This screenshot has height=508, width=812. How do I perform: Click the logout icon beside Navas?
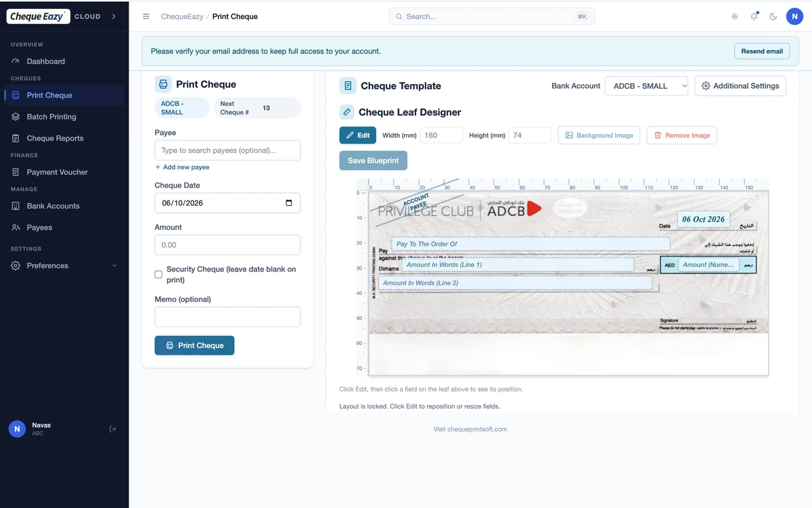(x=112, y=429)
